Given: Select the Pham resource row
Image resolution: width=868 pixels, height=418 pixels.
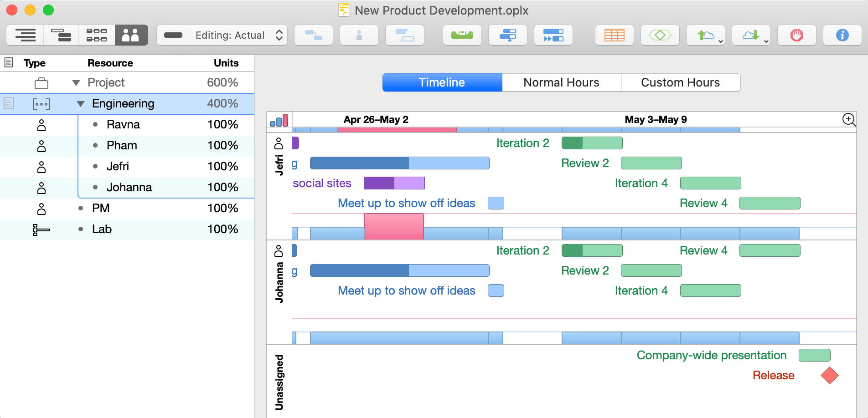Looking at the screenshot, I should 127,146.
